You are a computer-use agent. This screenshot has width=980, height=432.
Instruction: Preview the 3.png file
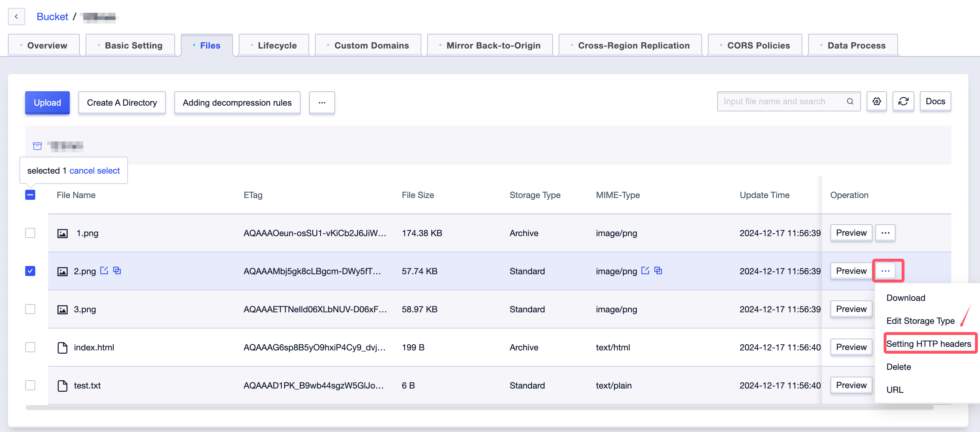pyautogui.click(x=851, y=309)
